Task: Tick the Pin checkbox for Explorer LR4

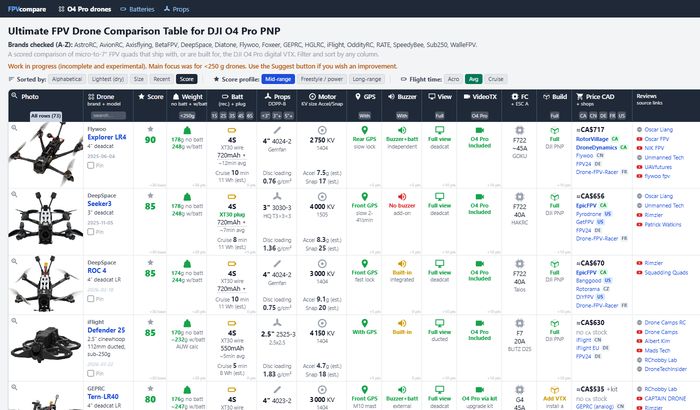Action: (x=91, y=165)
